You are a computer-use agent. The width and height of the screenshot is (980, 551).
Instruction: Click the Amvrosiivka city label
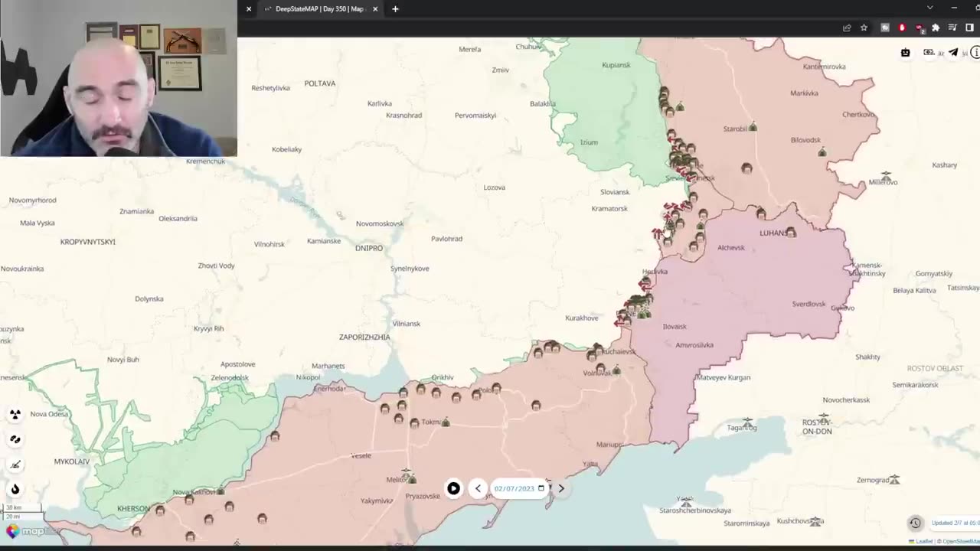694,345
